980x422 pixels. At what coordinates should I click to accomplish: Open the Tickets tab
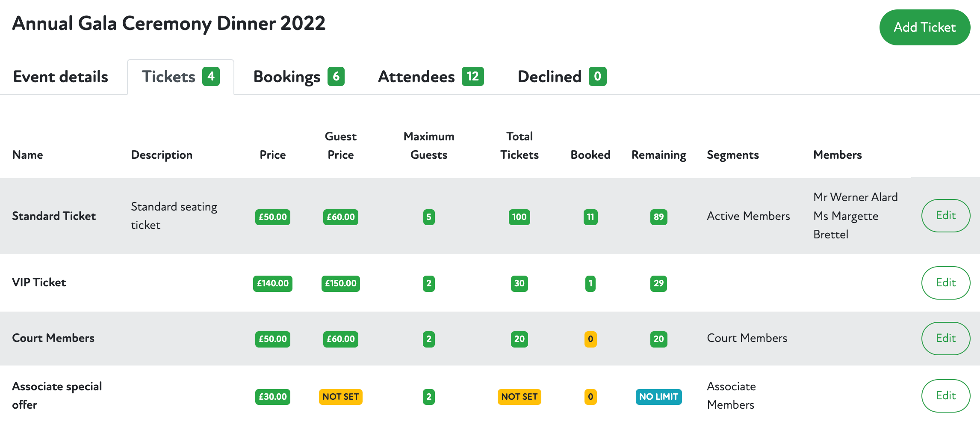(x=180, y=77)
